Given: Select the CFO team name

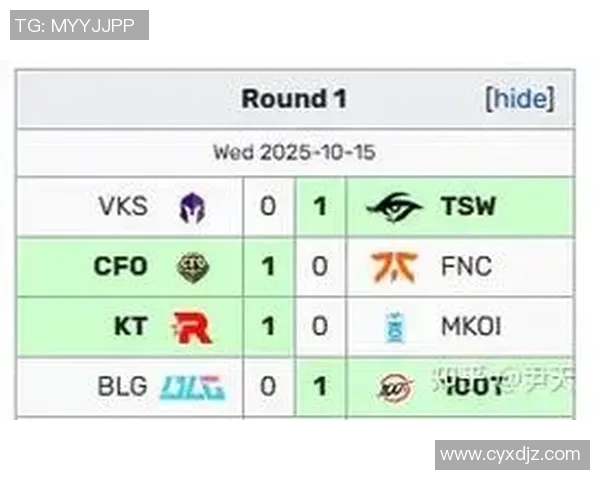Looking at the screenshot, I should tap(120, 267).
